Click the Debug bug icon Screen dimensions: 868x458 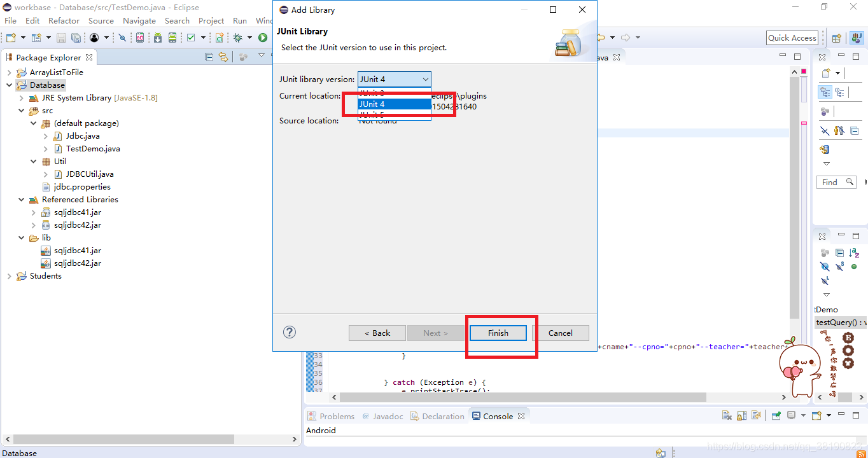(238, 38)
